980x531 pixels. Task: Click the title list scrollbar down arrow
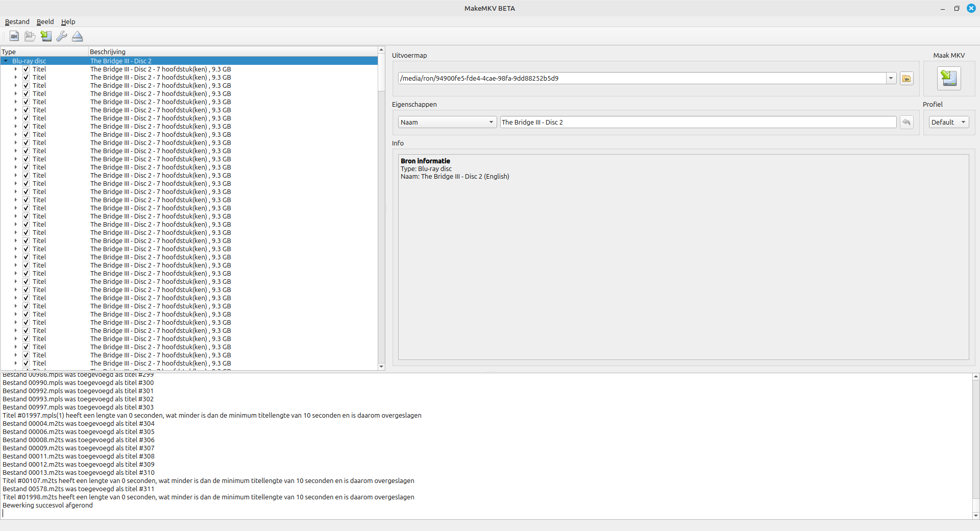click(381, 367)
